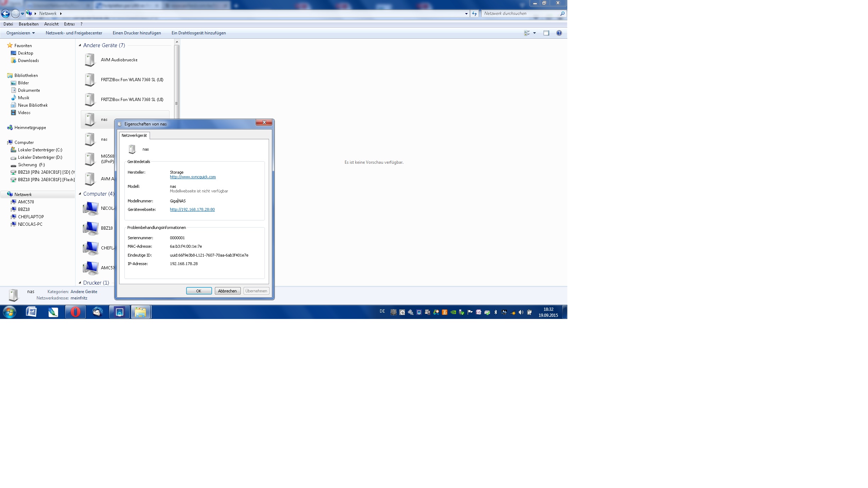Open Opera browser from the taskbar

(75, 312)
